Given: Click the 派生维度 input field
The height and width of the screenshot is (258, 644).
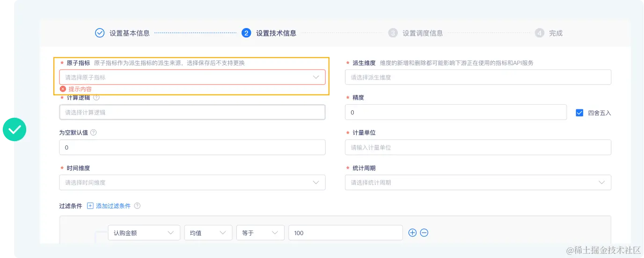Looking at the screenshot, I should click(478, 77).
